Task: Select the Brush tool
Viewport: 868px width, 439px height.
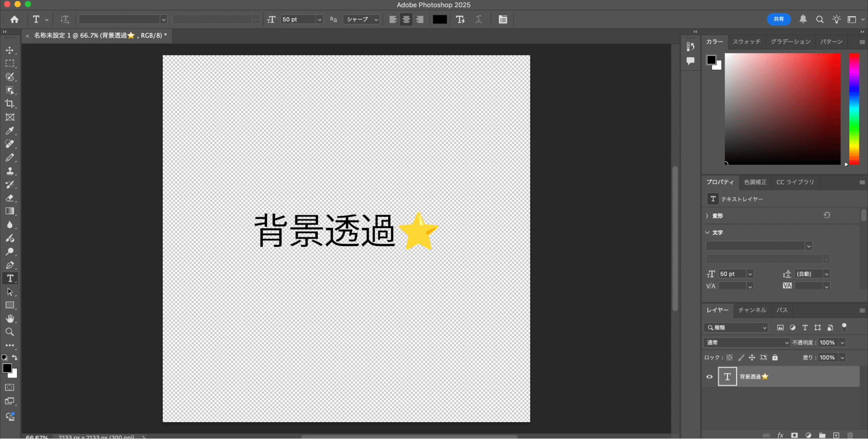Action: click(10, 157)
